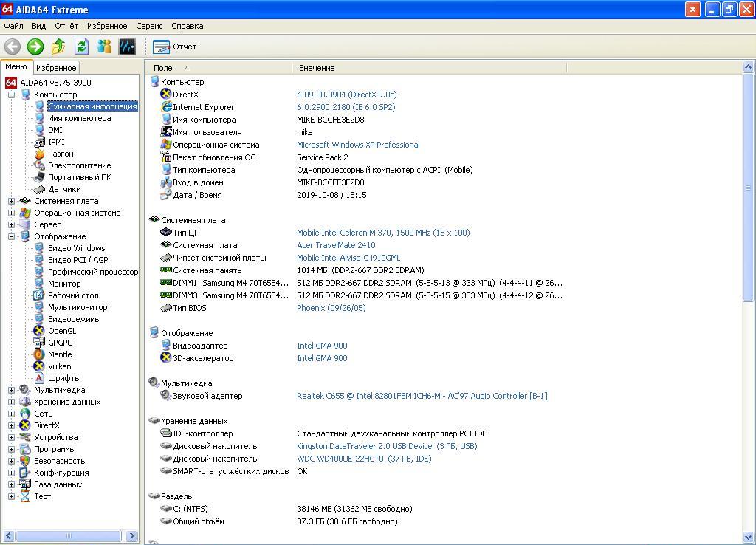Expand the База данных tree node

(11, 484)
